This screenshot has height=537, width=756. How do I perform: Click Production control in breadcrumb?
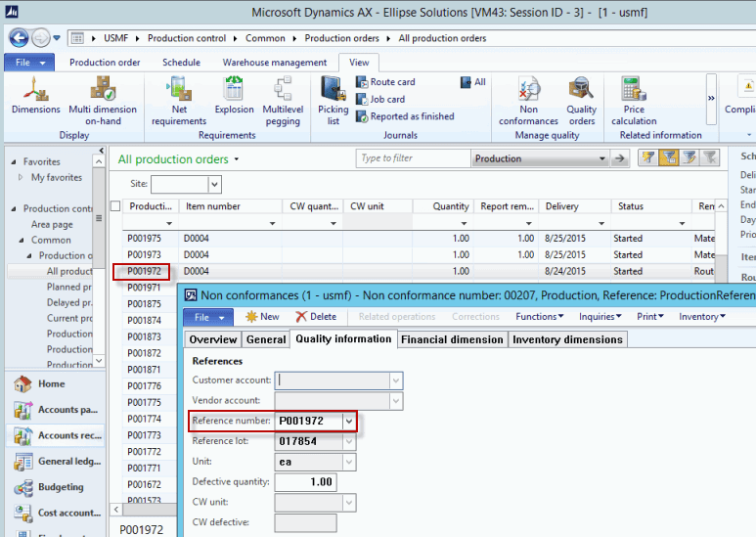(x=187, y=38)
